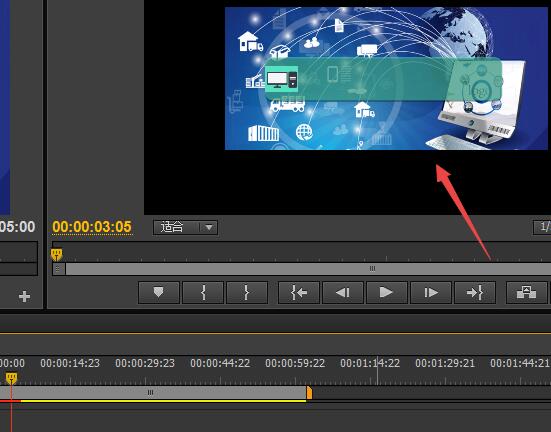Click the Mark Out bracket button

coord(247,292)
